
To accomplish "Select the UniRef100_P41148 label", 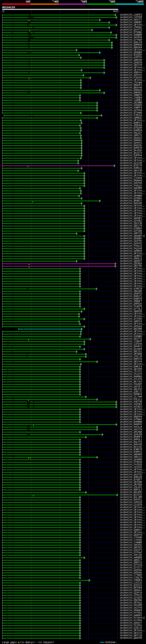I will (131, 248).
